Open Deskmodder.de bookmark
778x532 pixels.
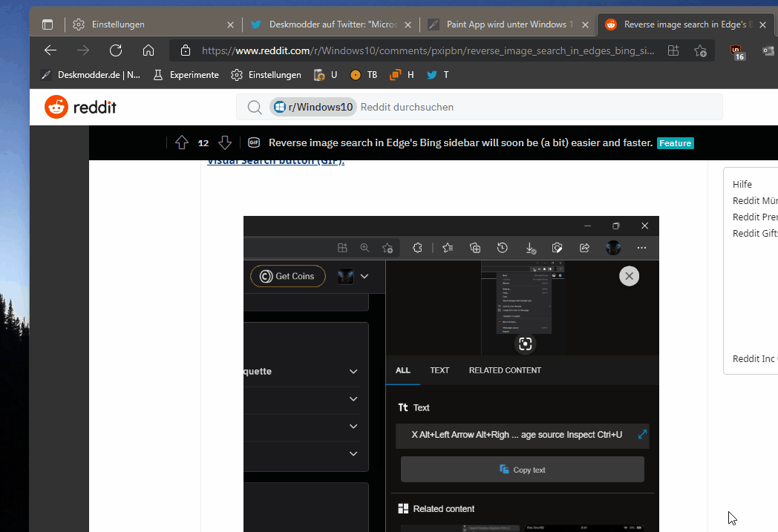point(91,75)
